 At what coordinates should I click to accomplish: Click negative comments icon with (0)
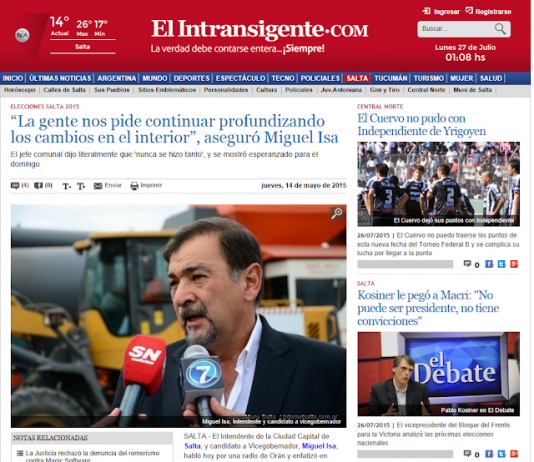coord(38,186)
